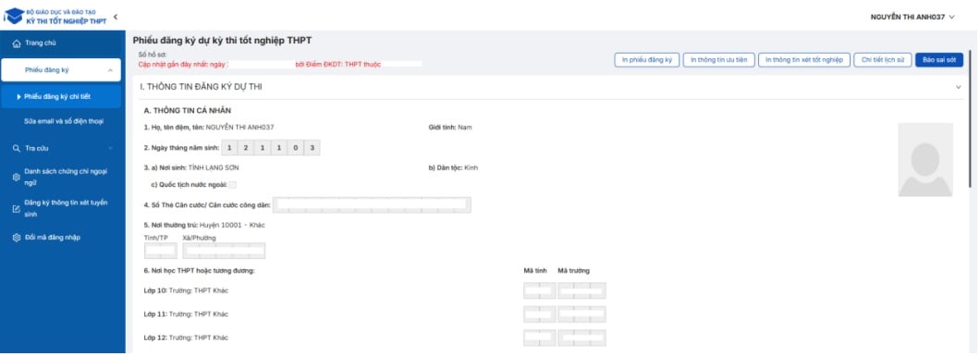Toggle Quốc tịch nước ngoài checkbox
Screen dimensions: 980x356
click(232, 185)
